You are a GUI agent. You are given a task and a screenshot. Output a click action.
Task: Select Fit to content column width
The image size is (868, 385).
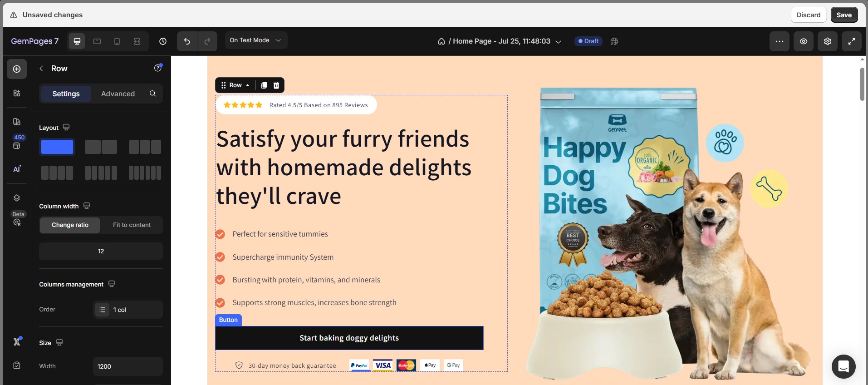click(132, 225)
